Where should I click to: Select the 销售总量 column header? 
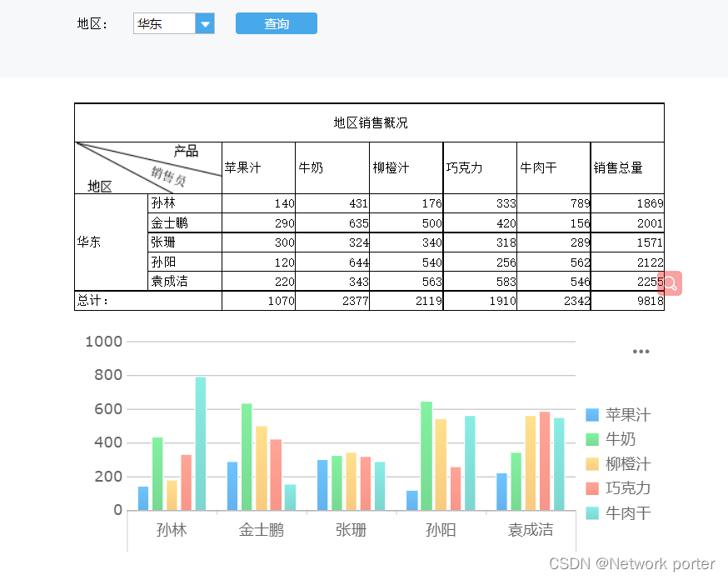627,168
